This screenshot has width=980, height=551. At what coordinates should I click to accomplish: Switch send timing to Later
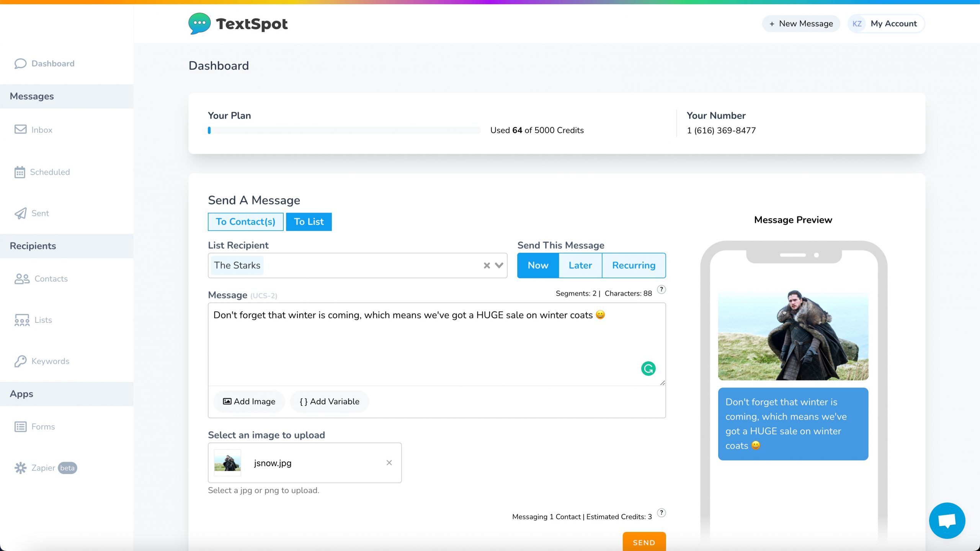[580, 265]
